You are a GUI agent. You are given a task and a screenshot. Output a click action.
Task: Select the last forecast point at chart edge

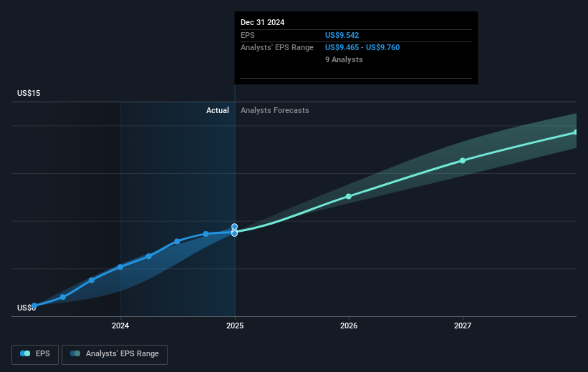pyautogui.click(x=576, y=132)
